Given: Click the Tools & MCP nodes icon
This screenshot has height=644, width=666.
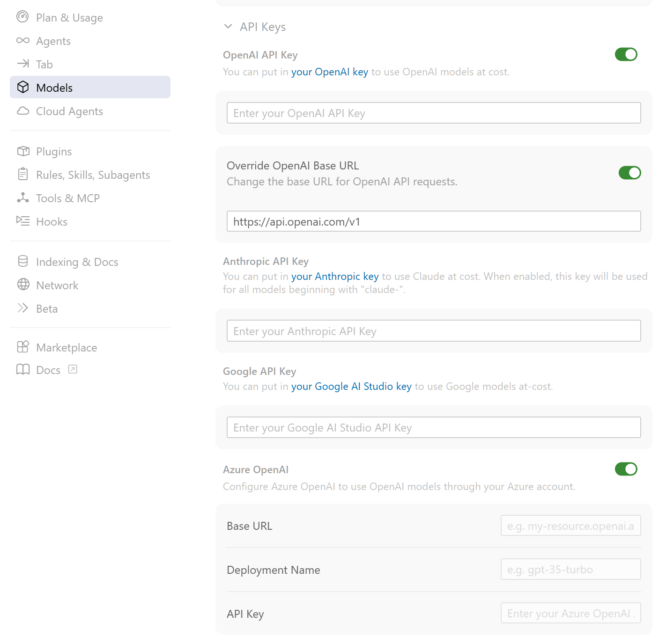Looking at the screenshot, I should [x=22, y=198].
